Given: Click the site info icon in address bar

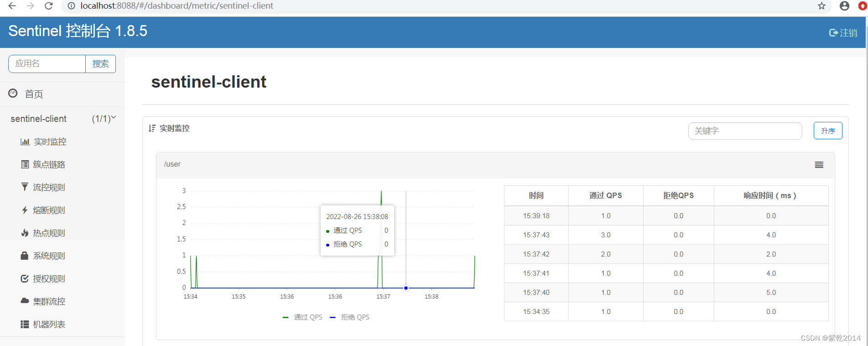Looking at the screenshot, I should click(x=71, y=6).
